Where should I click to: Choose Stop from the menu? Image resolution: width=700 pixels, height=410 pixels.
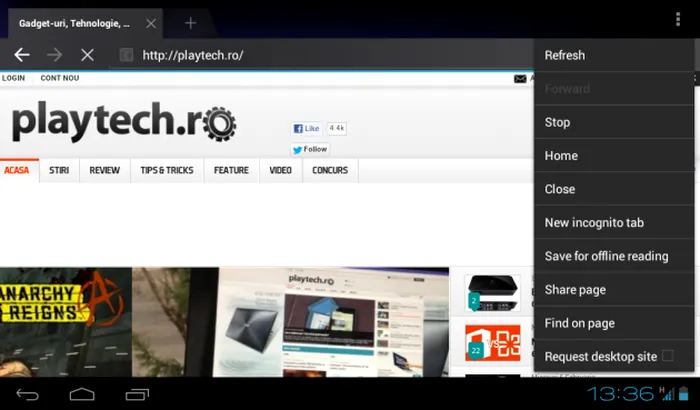point(614,122)
